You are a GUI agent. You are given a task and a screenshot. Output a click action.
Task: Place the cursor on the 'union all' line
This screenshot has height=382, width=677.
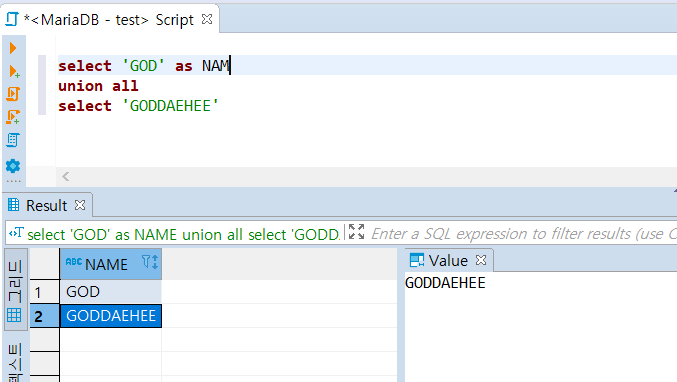click(x=98, y=86)
